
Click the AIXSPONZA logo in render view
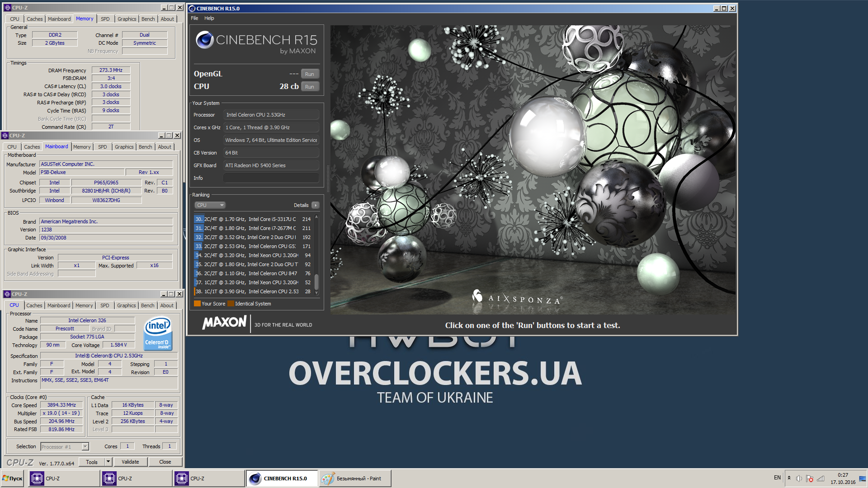click(x=517, y=298)
